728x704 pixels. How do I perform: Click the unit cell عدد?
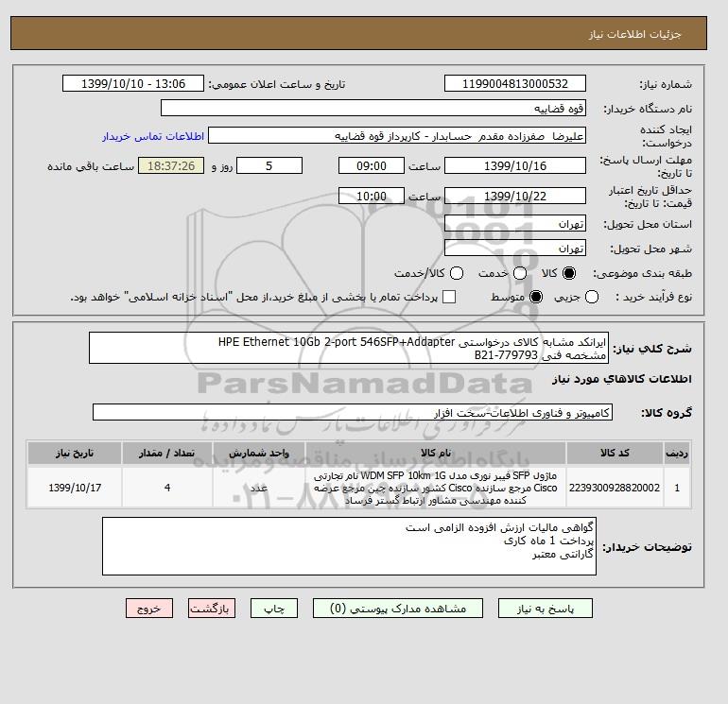259,488
